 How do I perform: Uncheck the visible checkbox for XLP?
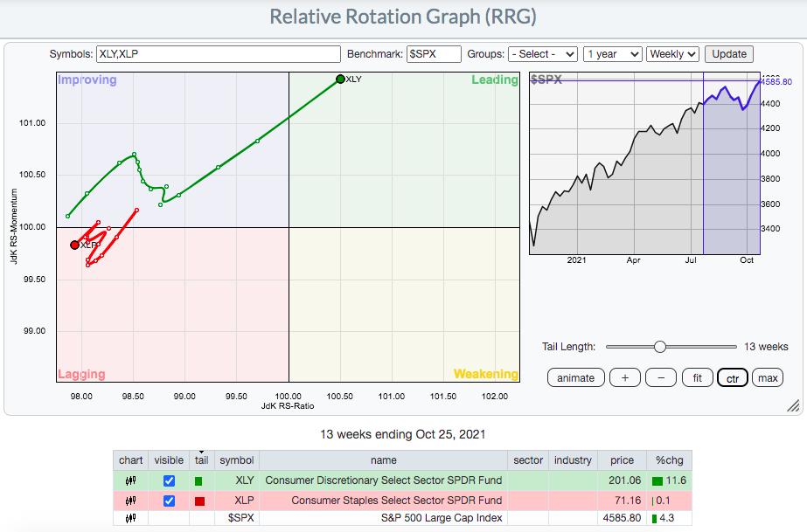pos(169,501)
